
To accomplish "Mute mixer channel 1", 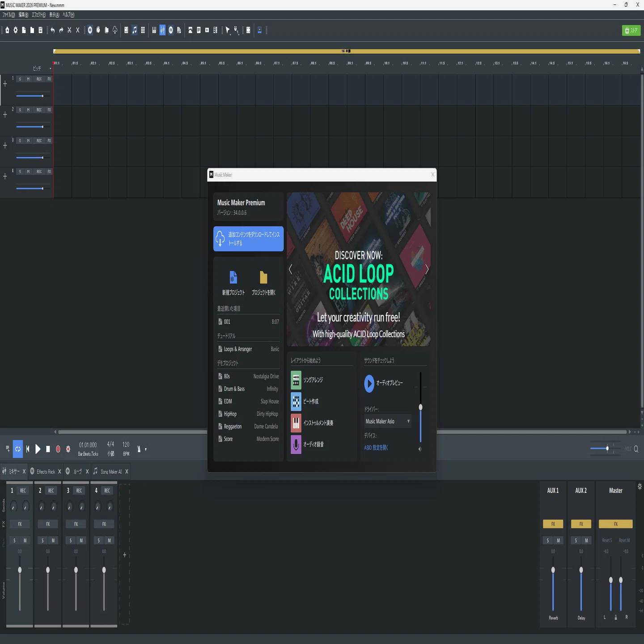I will [25, 540].
